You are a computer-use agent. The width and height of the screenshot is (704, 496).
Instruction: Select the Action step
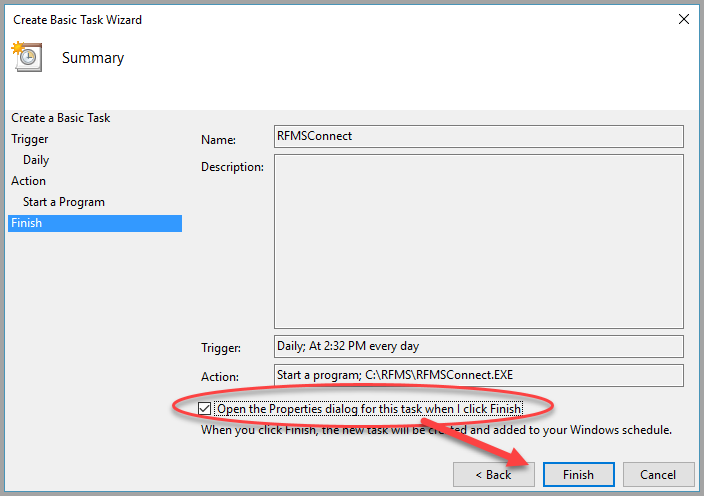point(28,181)
